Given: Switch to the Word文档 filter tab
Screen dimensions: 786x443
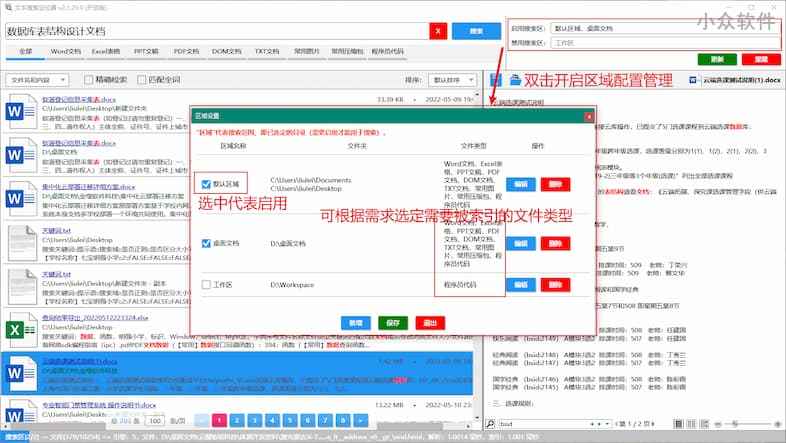Looking at the screenshot, I should pyautogui.click(x=67, y=51).
